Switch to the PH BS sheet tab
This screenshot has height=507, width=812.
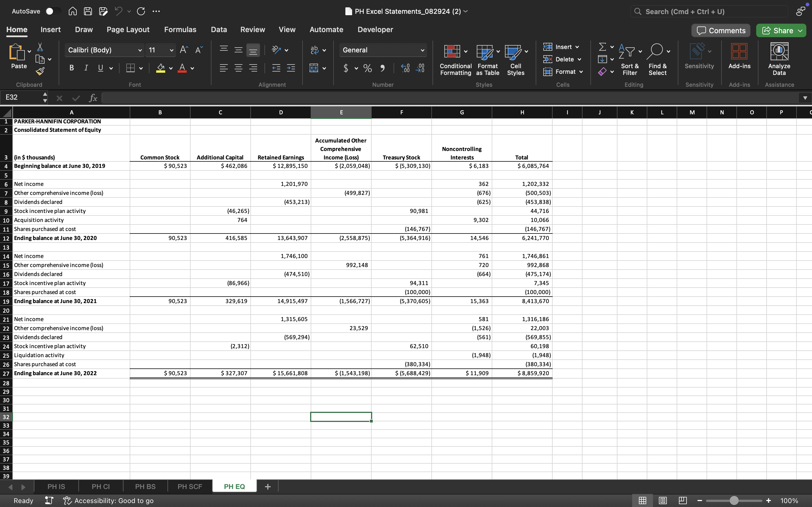[x=145, y=486]
